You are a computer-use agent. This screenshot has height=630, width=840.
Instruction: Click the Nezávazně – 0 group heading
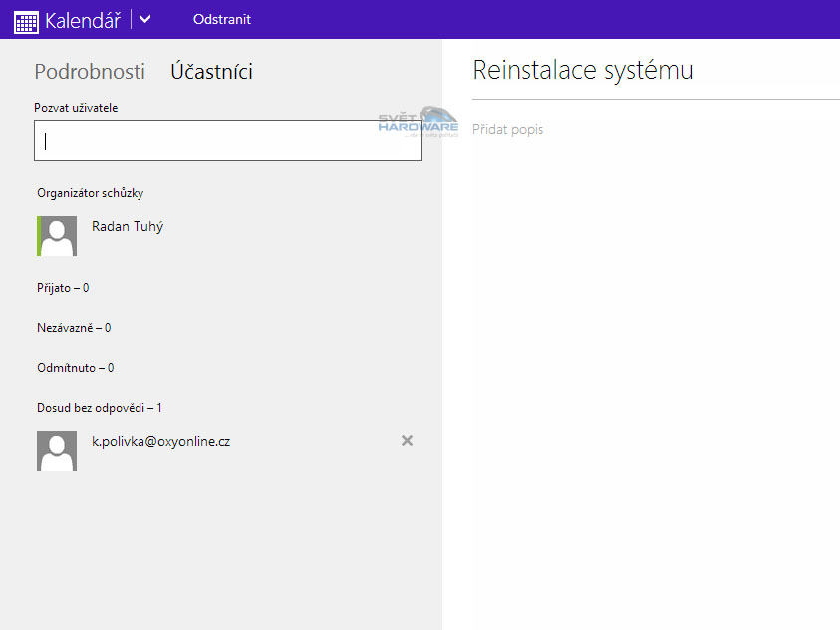pos(74,328)
